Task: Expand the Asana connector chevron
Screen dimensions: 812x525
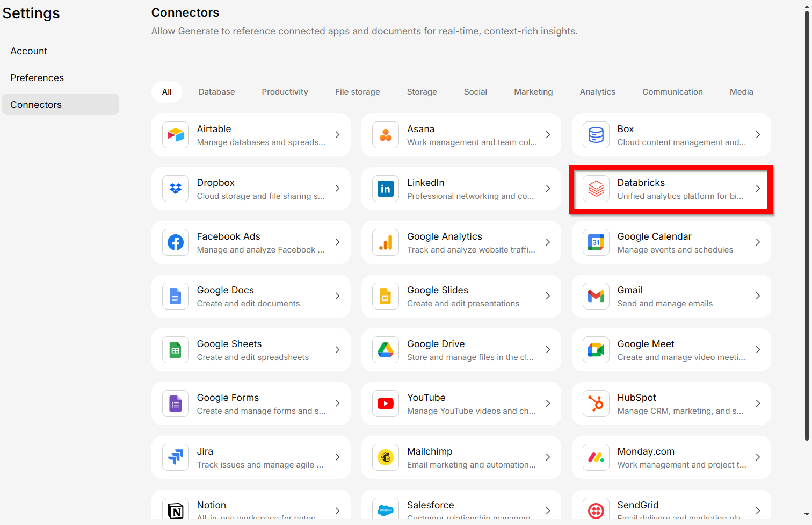Action: 548,135
